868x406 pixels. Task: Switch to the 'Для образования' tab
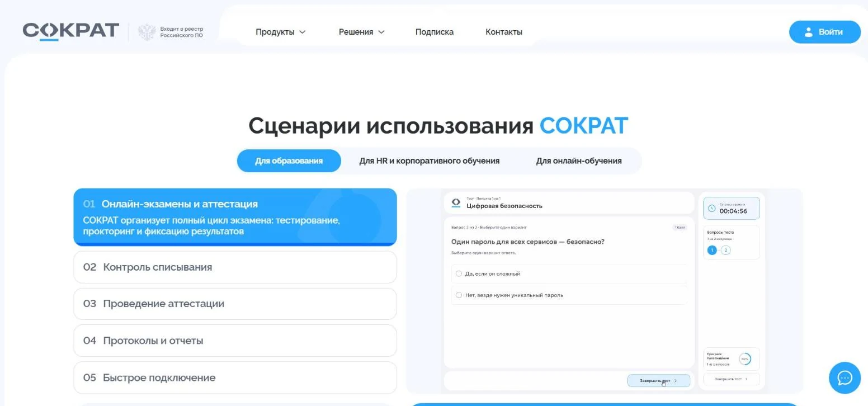pos(289,160)
